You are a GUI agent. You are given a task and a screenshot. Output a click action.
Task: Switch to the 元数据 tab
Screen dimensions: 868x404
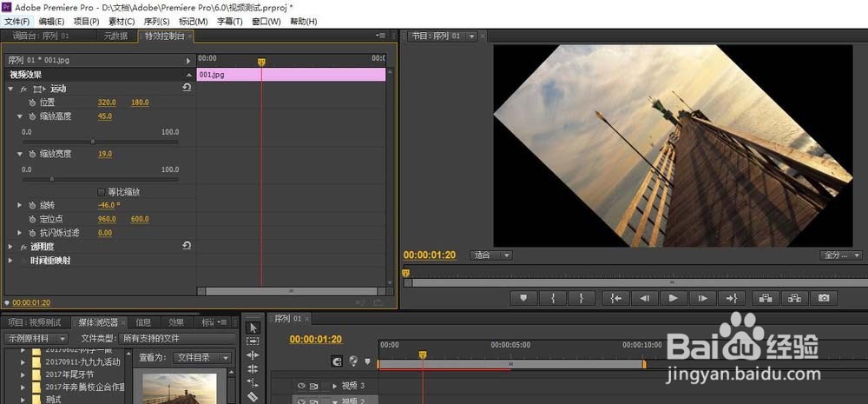point(115,36)
